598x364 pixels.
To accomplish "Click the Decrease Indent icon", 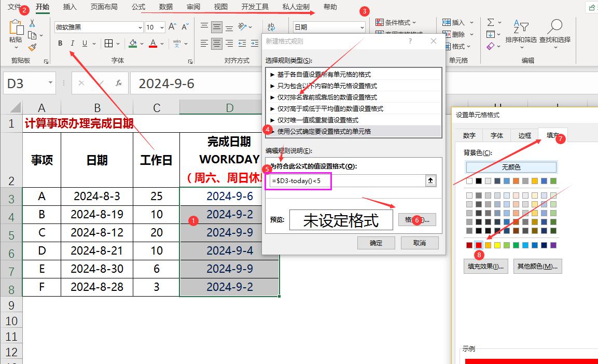I will [242, 44].
